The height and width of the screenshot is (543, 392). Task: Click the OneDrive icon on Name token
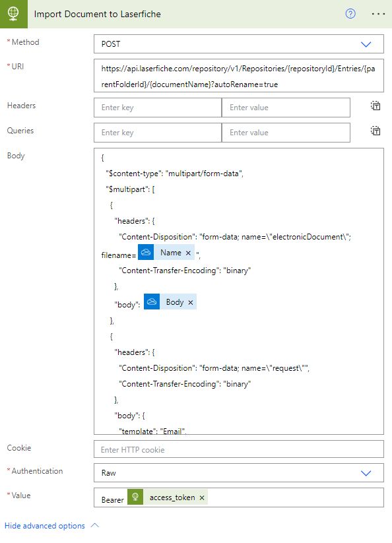(x=146, y=252)
